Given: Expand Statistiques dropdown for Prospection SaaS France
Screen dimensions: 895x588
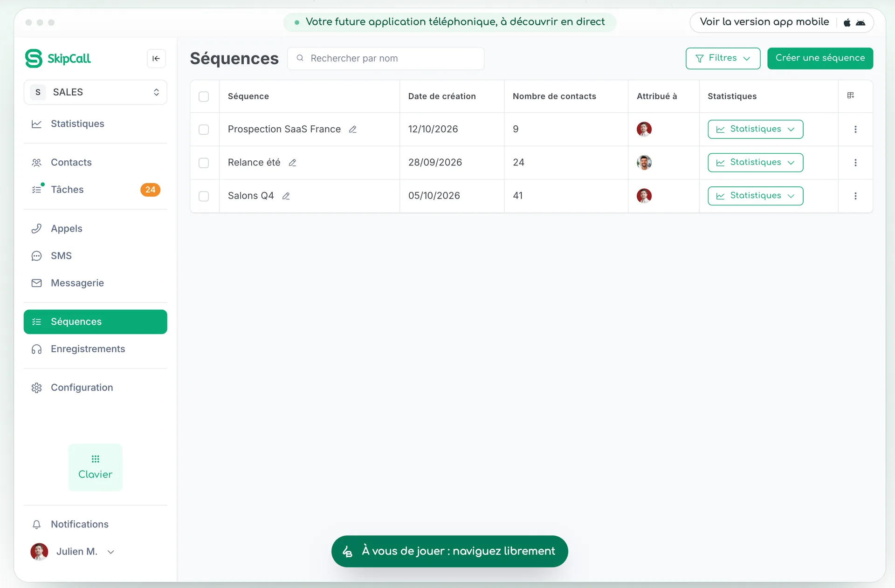Looking at the screenshot, I should (x=755, y=129).
